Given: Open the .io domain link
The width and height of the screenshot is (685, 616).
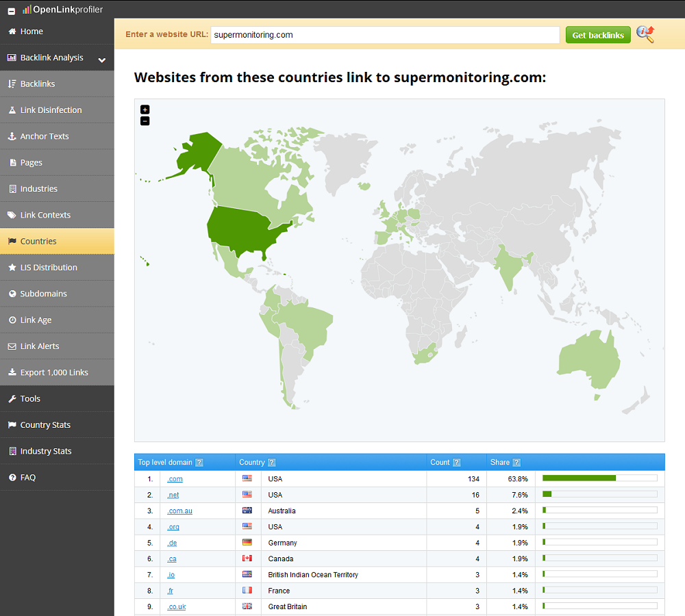Looking at the screenshot, I should 171,575.
